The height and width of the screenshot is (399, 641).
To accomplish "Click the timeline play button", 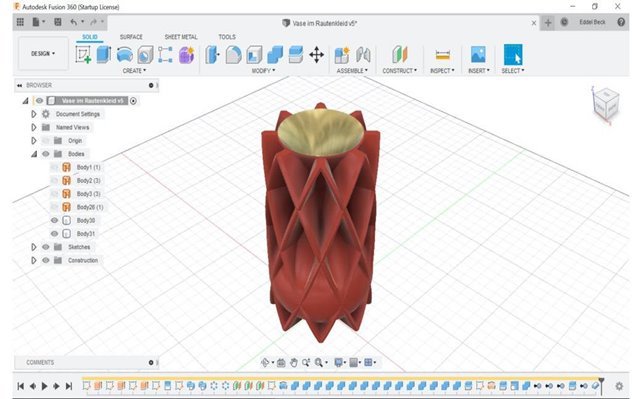I will tap(45, 386).
